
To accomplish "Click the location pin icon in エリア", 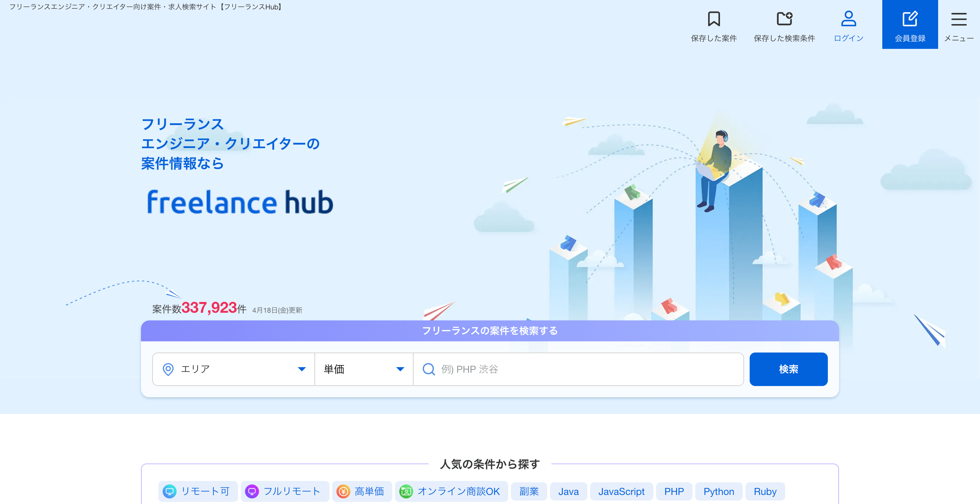I will (168, 369).
